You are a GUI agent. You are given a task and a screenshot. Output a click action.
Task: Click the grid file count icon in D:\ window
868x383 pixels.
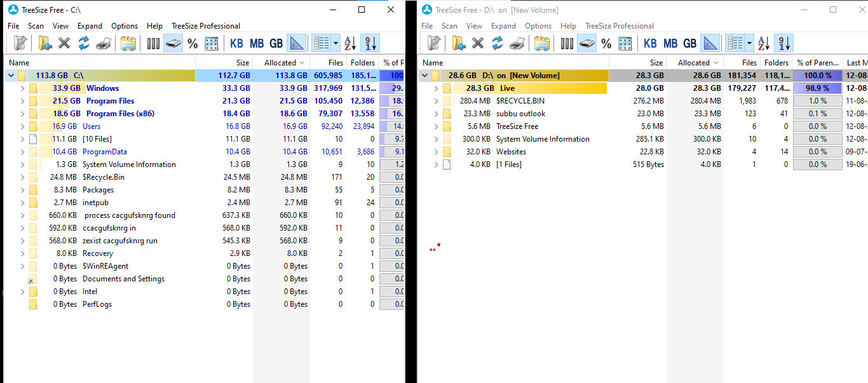pos(625,43)
